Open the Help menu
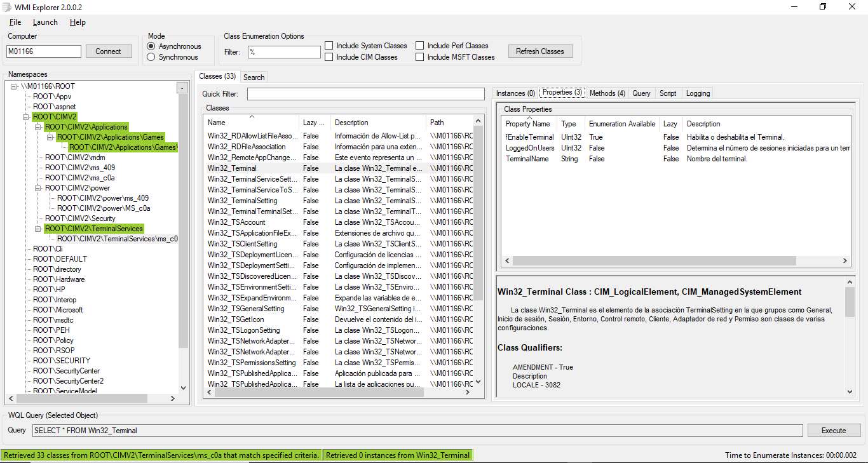868x463 pixels. coord(78,22)
